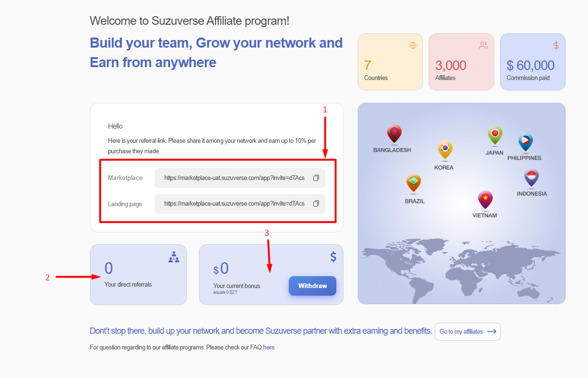Click the dollar icon on bonus card
588x378 pixels.
tap(333, 257)
